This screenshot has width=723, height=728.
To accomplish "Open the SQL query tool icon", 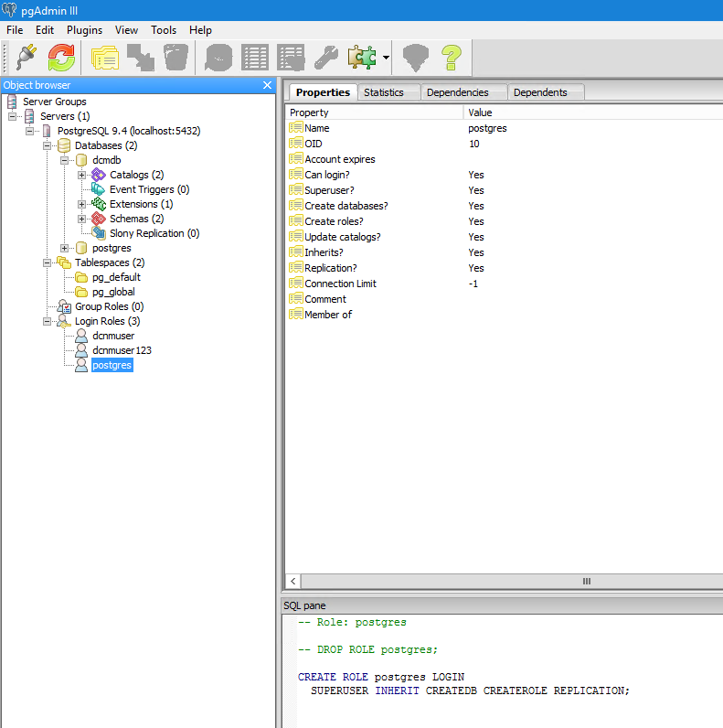I will click(x=218, y=57).
